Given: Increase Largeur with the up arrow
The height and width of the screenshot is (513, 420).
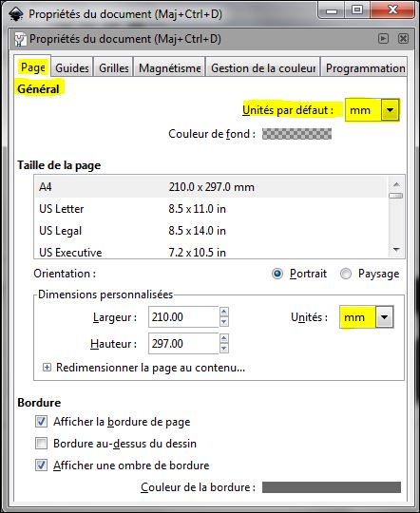Looking at the screenshot, I should coord(224,312).
